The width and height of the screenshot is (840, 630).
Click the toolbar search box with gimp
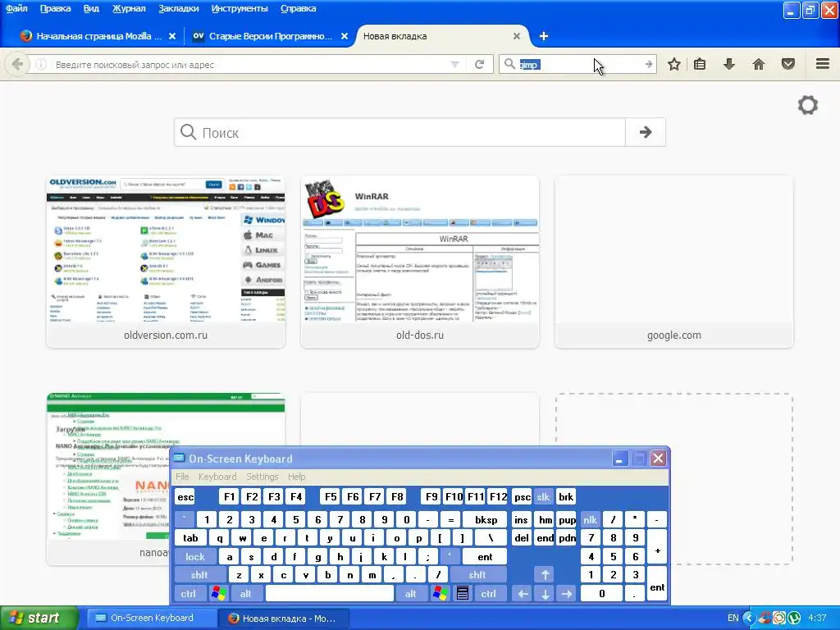578,64
